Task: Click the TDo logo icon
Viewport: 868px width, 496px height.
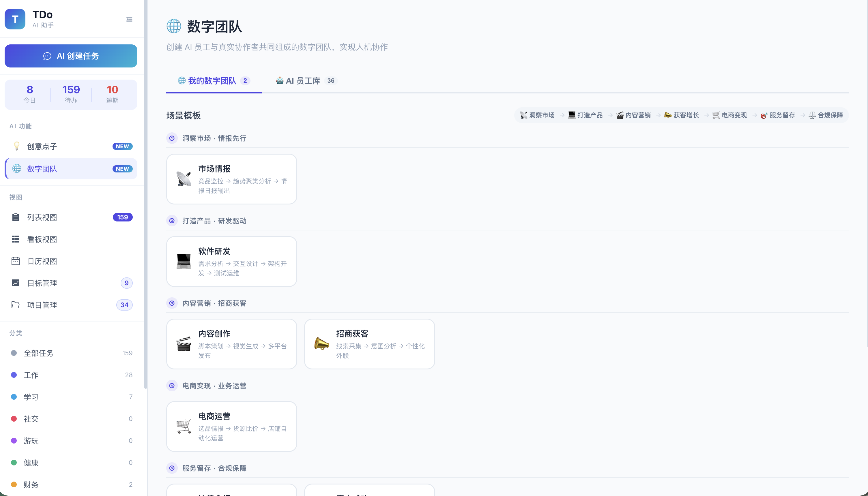Action: 15,19
